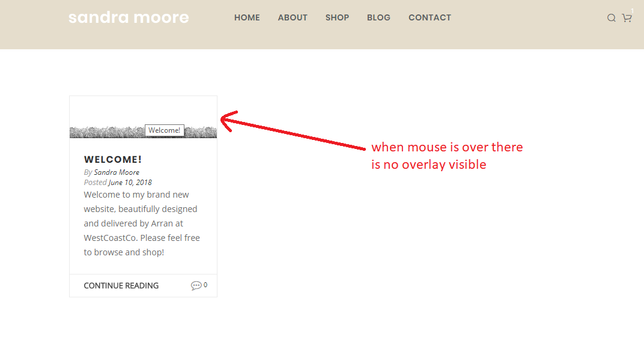Go to the CONTACT page
The width and height of the screenshot is (644, 337).
430,17
